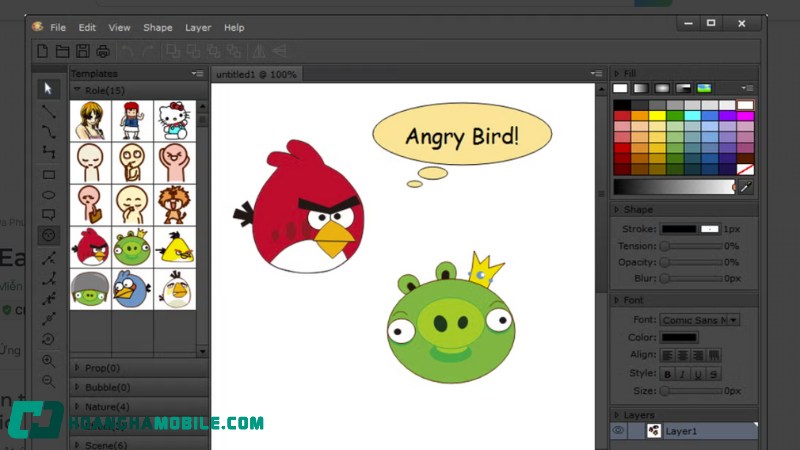Select the arrow selection tool
Viewport: 800px width, 450px height.
click(x=48, y=89)
